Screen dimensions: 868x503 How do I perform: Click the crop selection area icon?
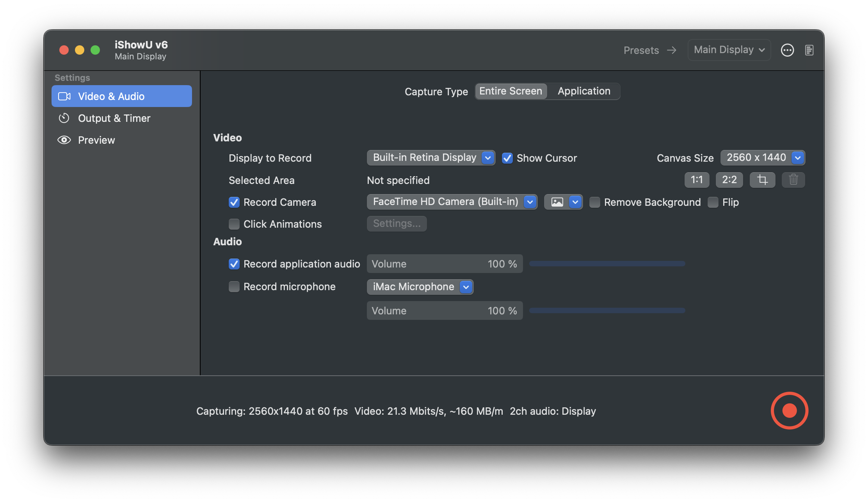pos(762,180)
